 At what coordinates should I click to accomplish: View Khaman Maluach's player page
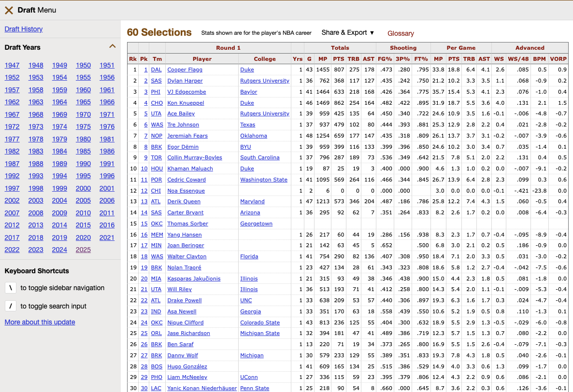pos(189,168)
